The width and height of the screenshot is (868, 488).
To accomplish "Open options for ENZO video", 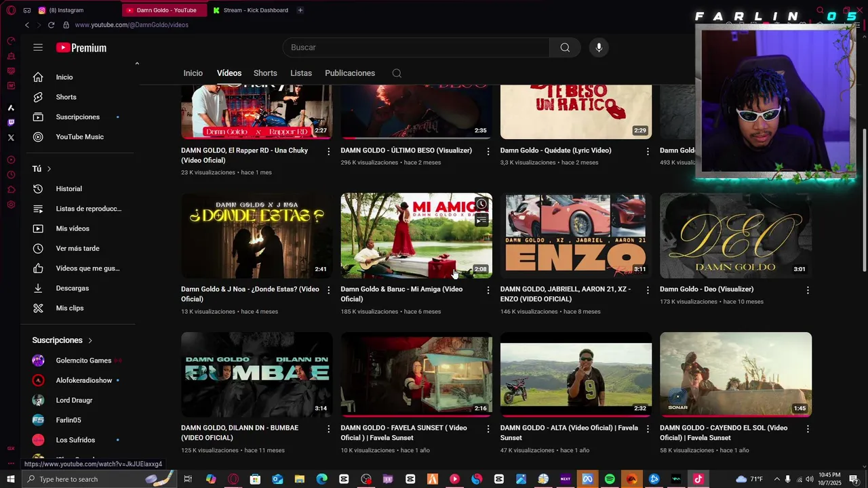I will coord(648,290).
